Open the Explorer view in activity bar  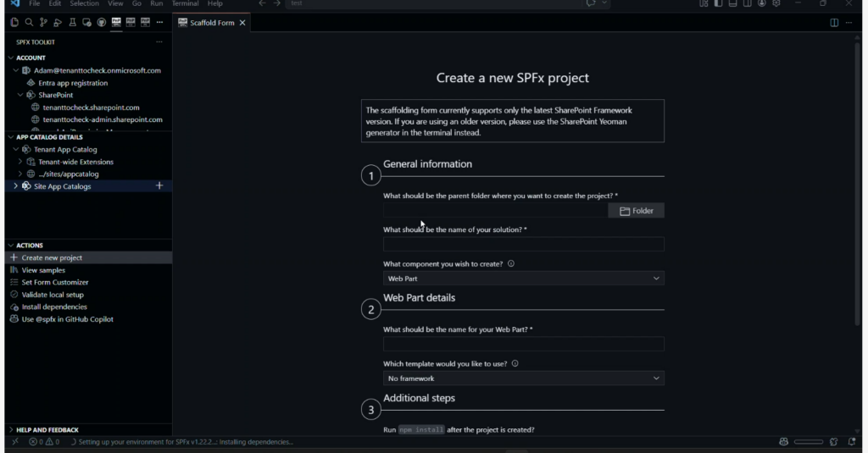pos(14,22)
